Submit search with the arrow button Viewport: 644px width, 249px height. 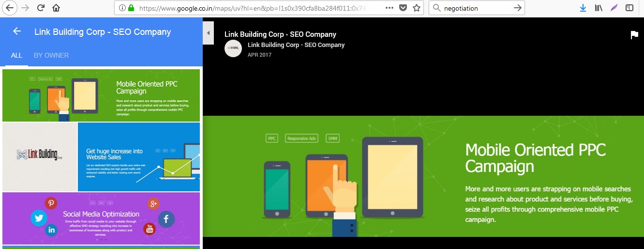tap(517, 8)
